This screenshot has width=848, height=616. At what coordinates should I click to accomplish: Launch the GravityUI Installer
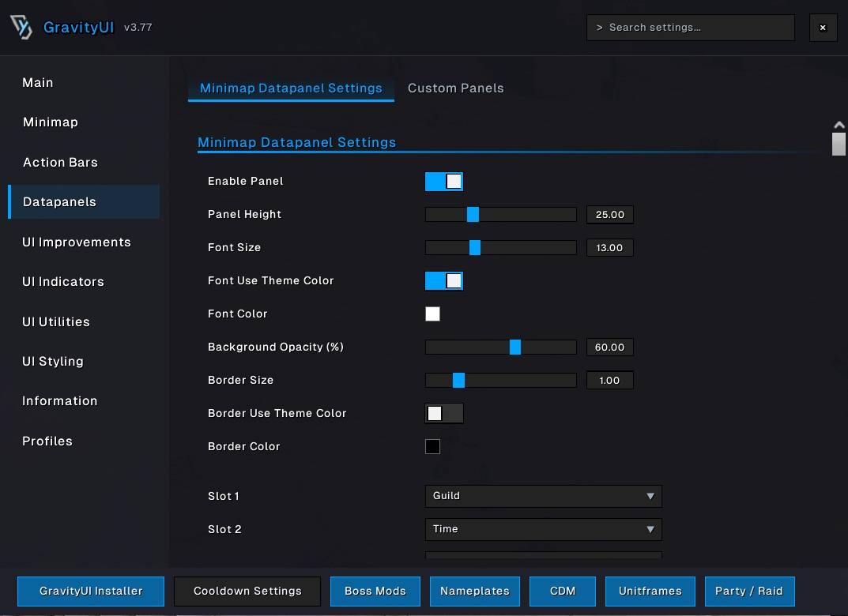click(x=91, y=592)
